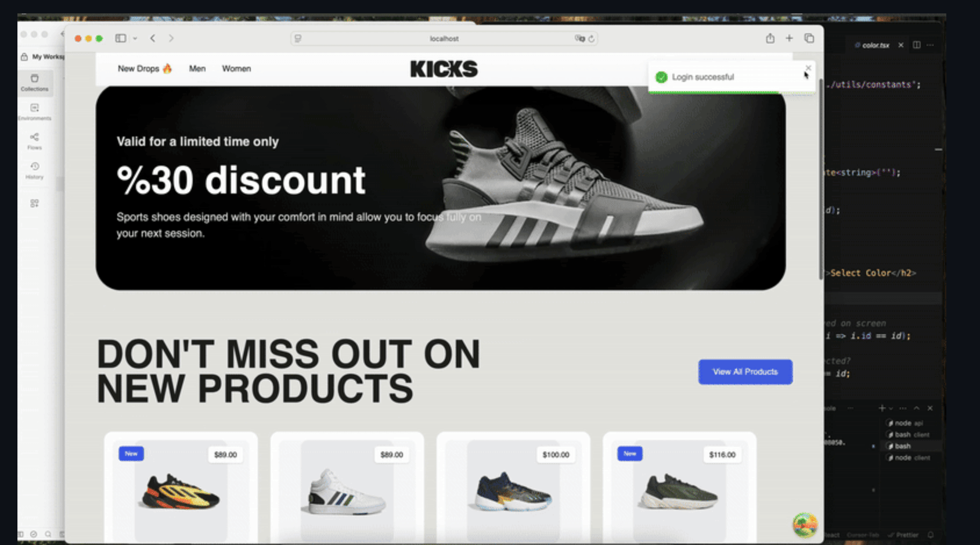Image resolution: width=980 pixels, height=545 pixels.
Task: Show the tab overview icon
Action: 809,38
